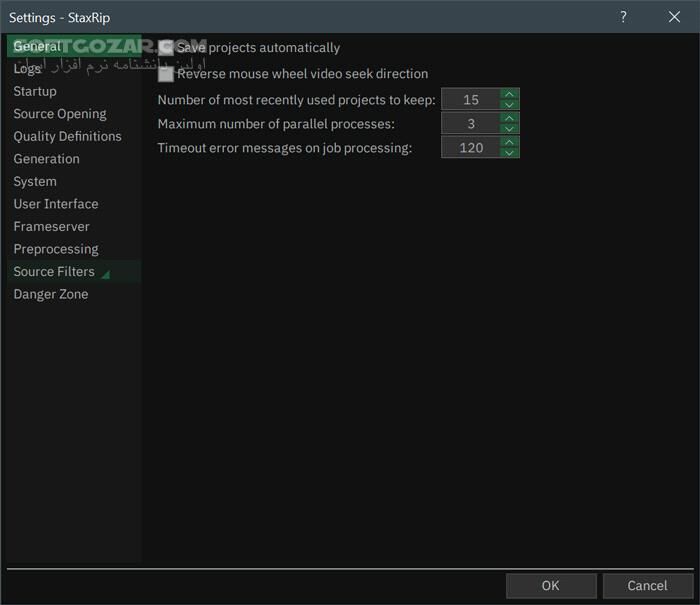Select the Generation category
This screenshot has width=700, height=605.
[x=46, y=159]
